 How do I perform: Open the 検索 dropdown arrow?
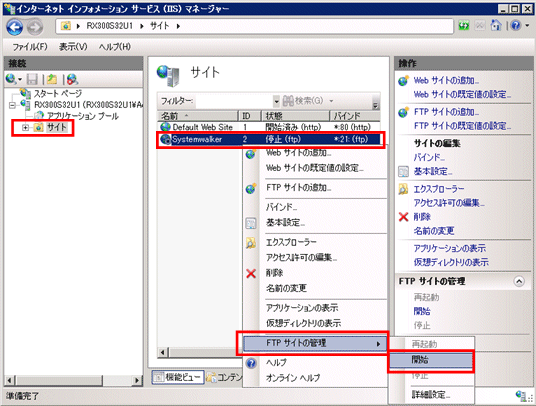(x=331, y=101)
